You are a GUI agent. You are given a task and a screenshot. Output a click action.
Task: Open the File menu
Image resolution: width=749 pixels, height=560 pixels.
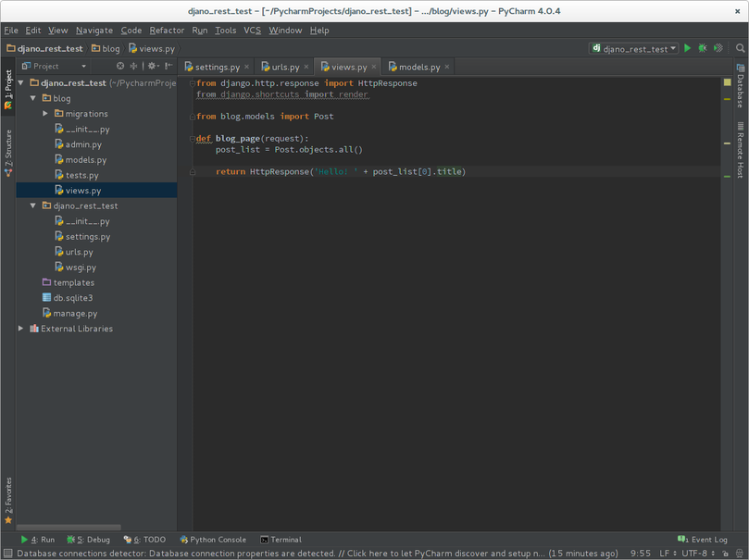[x=11, y=30]
